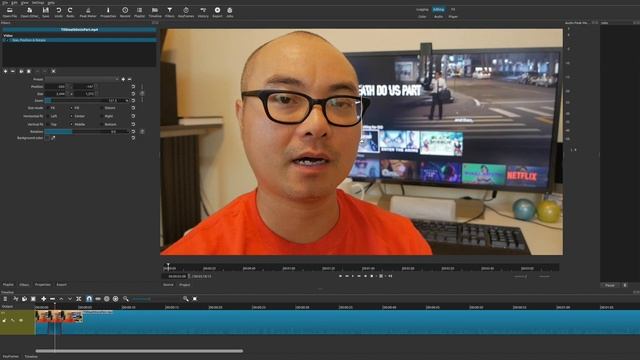Open the Properties panel from the toolbar
640x360 pixels.
[x=108, y=12]
